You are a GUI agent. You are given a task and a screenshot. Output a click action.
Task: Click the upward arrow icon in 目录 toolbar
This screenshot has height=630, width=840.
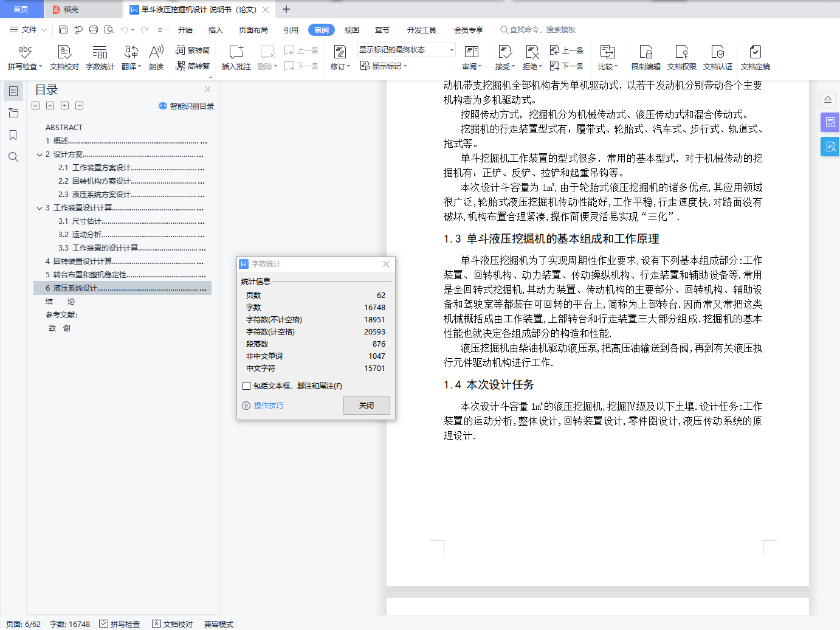point(50,106)
